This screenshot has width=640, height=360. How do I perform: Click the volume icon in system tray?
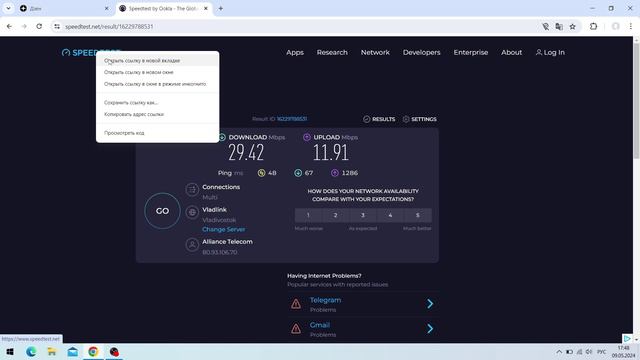(589, 352)
